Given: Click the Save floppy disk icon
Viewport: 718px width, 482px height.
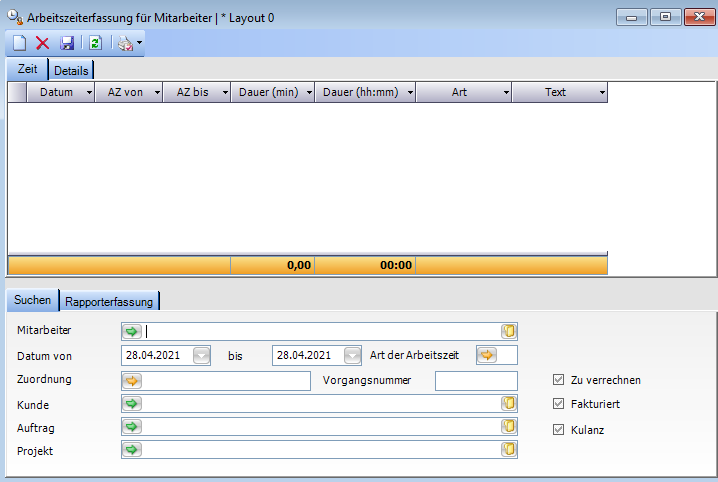Looking at the screenshot, I should point(67,43).
